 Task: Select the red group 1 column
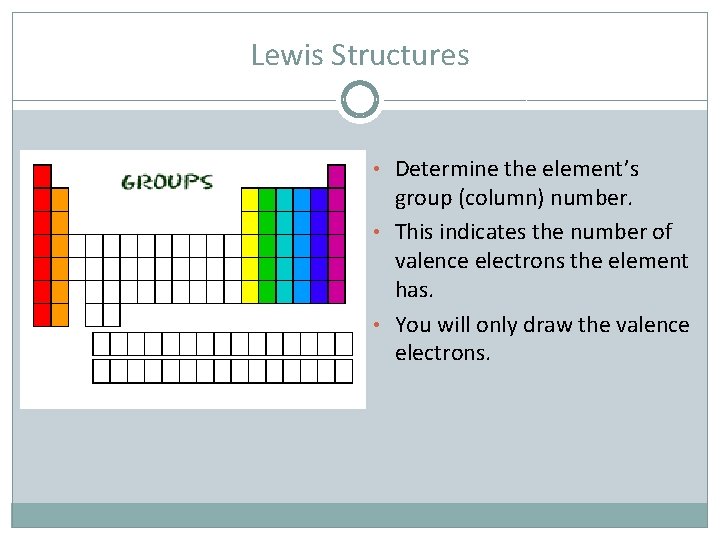pyautogui.click(x=42, y=245)
